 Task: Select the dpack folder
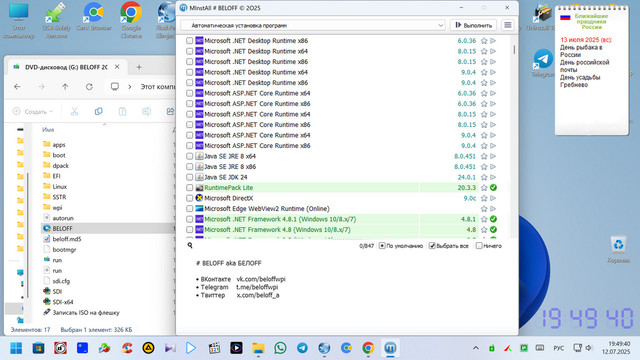60,165
